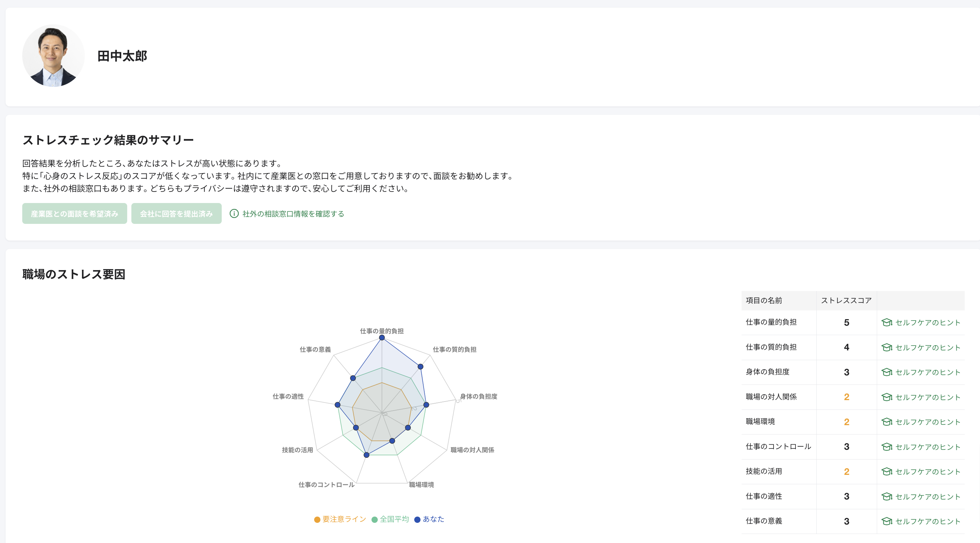Toggle 要注意ライン legend series
Screen dimensions: 980x543
point(344,519)
